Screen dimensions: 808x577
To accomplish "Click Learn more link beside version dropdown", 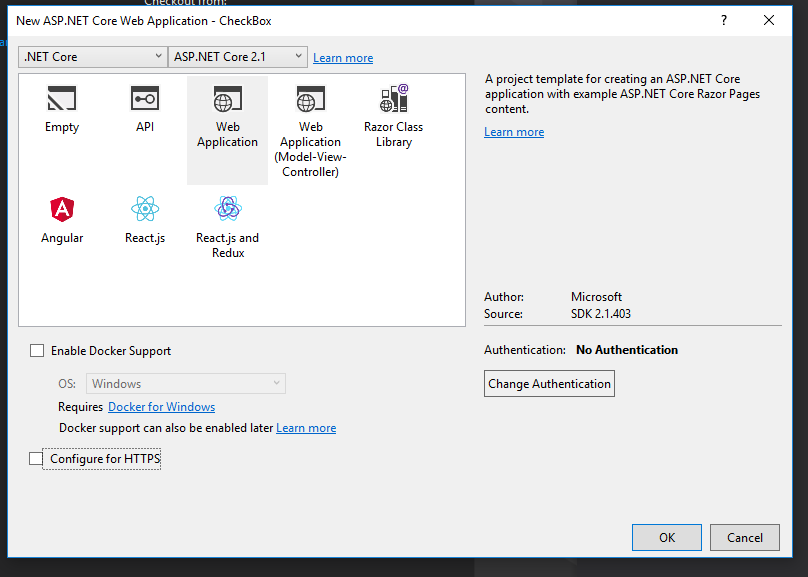I will point(343,58).
